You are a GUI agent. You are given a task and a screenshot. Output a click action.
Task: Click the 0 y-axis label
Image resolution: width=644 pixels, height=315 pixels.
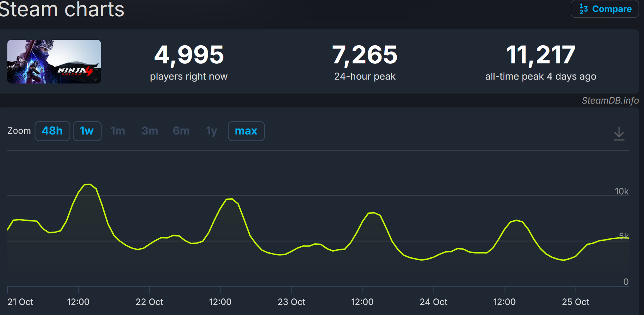[x=626, y=282]
